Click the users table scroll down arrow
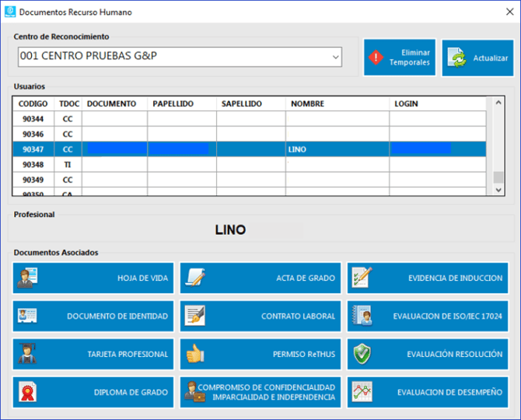 pos(498,190)
